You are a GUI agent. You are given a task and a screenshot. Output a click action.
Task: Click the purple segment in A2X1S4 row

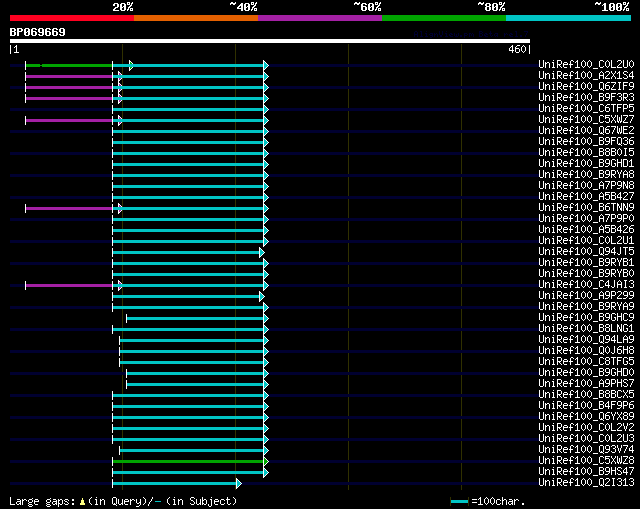[69, 76]
